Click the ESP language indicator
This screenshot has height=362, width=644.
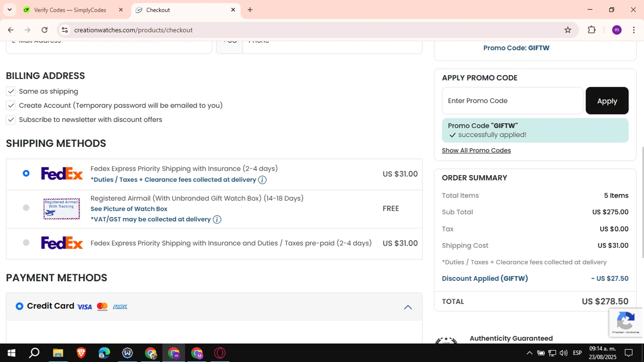577,353
